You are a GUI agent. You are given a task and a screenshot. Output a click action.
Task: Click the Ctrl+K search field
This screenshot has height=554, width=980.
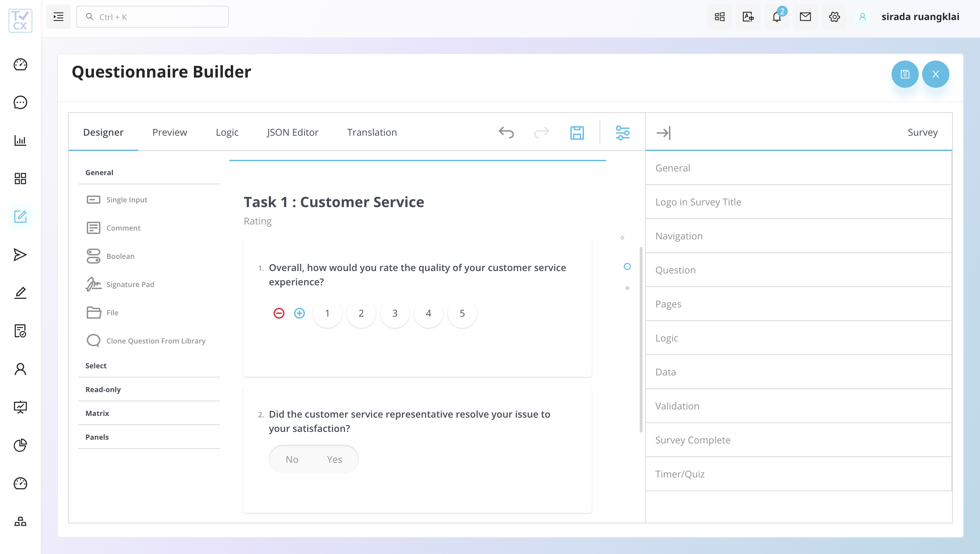(x=152, y=16)
